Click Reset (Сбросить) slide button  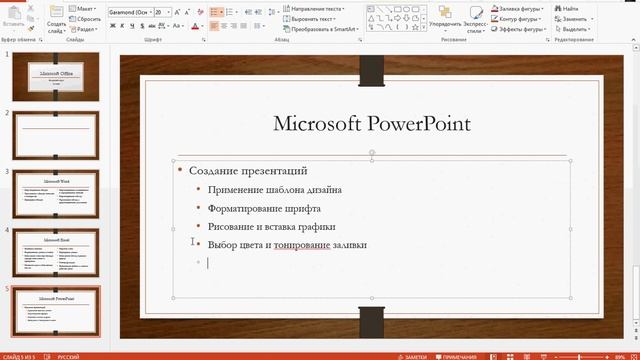coord(85,19)
